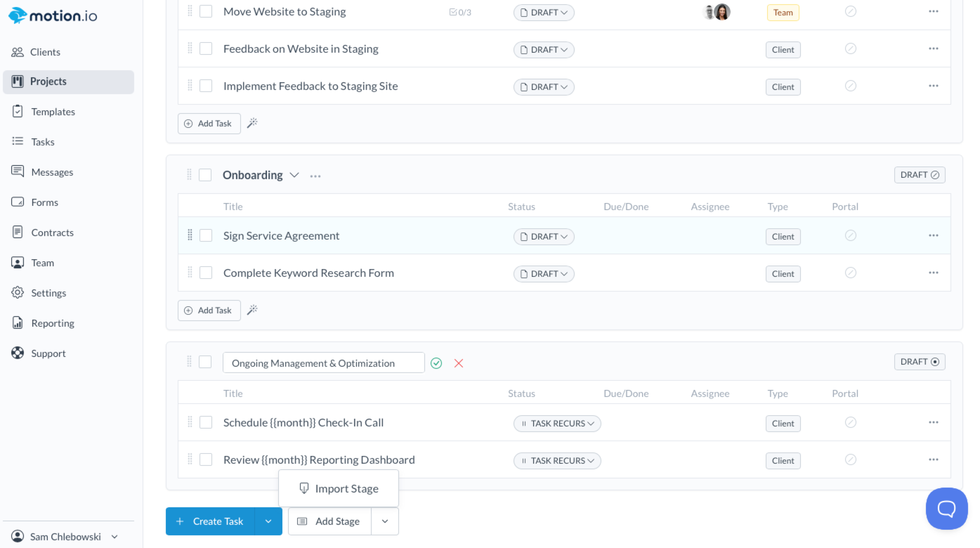Open DRAFT status dropdown for Move Website to Staging
This screenshot has height=548, width=980.
(x=544, y=13)
